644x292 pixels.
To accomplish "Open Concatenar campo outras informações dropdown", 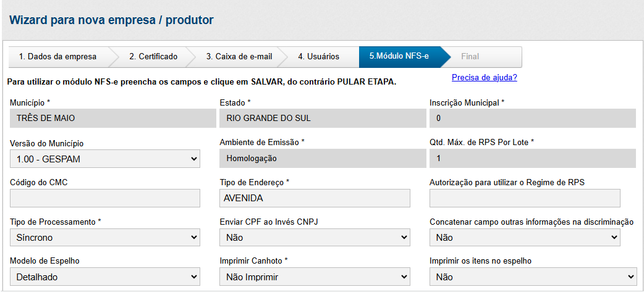I will pyautogui.click(x=525, y=237).
